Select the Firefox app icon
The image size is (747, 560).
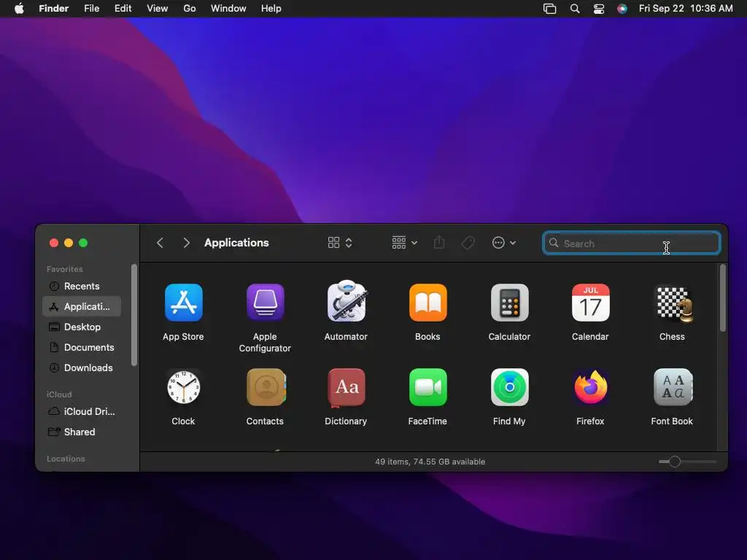point(591,387)
